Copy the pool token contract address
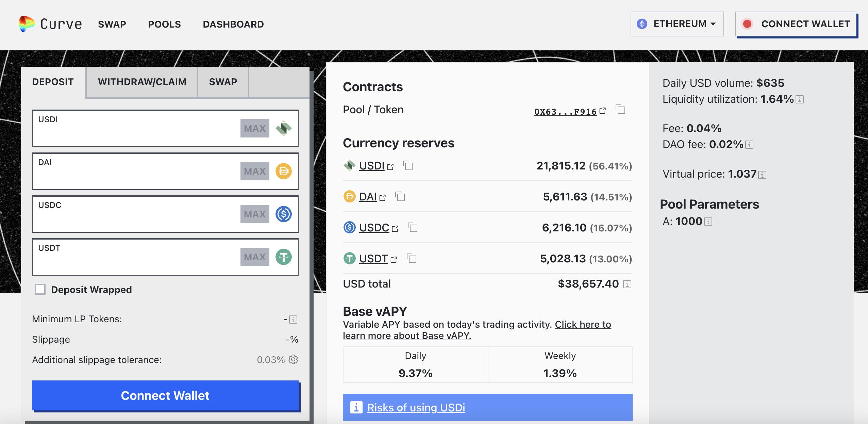The image size is (868, 424). [621, 110]
